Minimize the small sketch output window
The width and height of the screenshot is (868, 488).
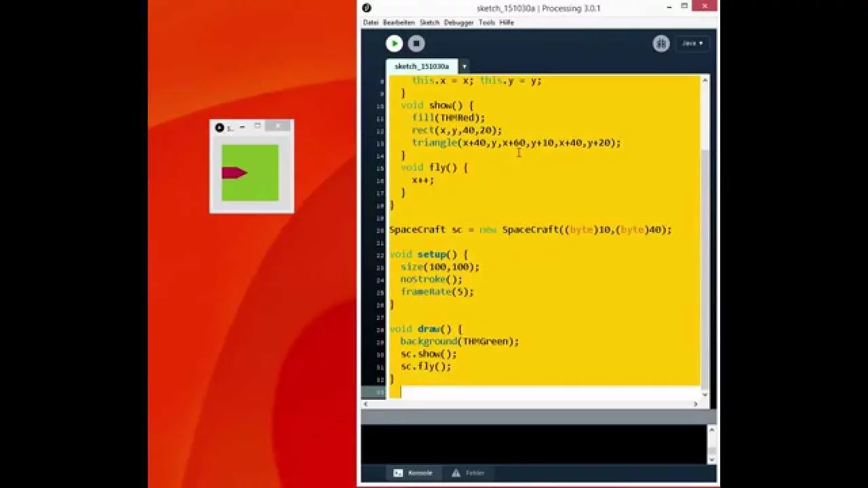click(242, 127)
